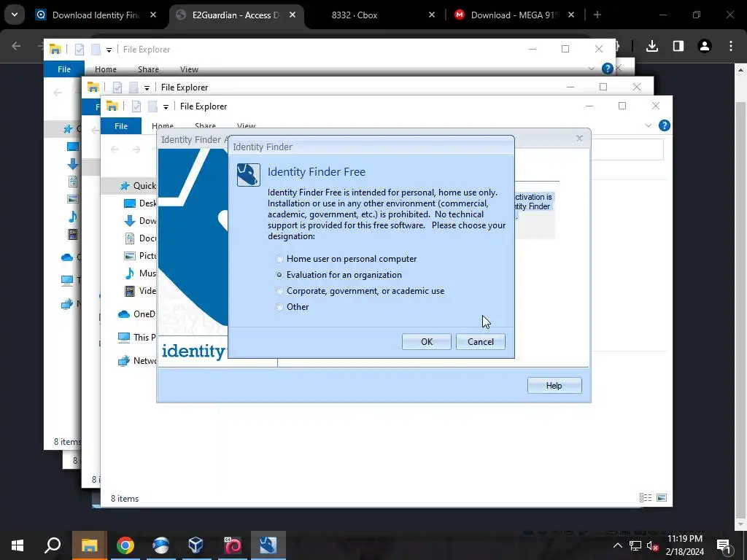Open Help in Identity Finder window
747x560 pixels.
pyautogui.click(x=554, y=385)
